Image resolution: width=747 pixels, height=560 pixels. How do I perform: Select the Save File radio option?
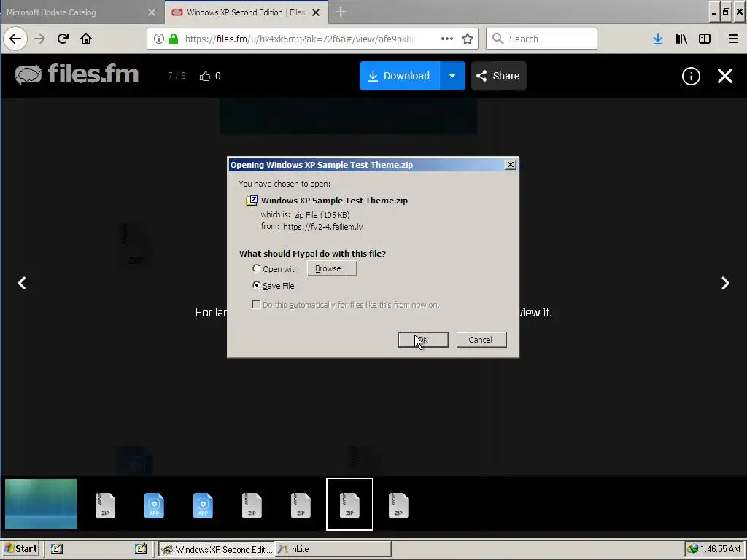(256, 285)
